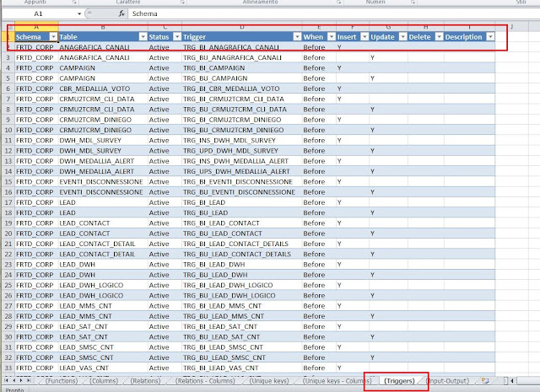Select column J header
Image resolution: width=540 pixels, height=392 pixels.
[x=511, y=26]
